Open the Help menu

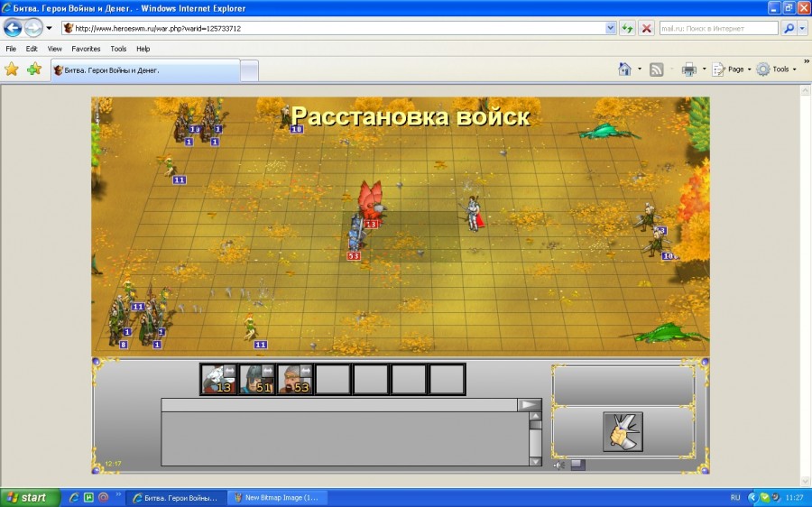(143, 49)
